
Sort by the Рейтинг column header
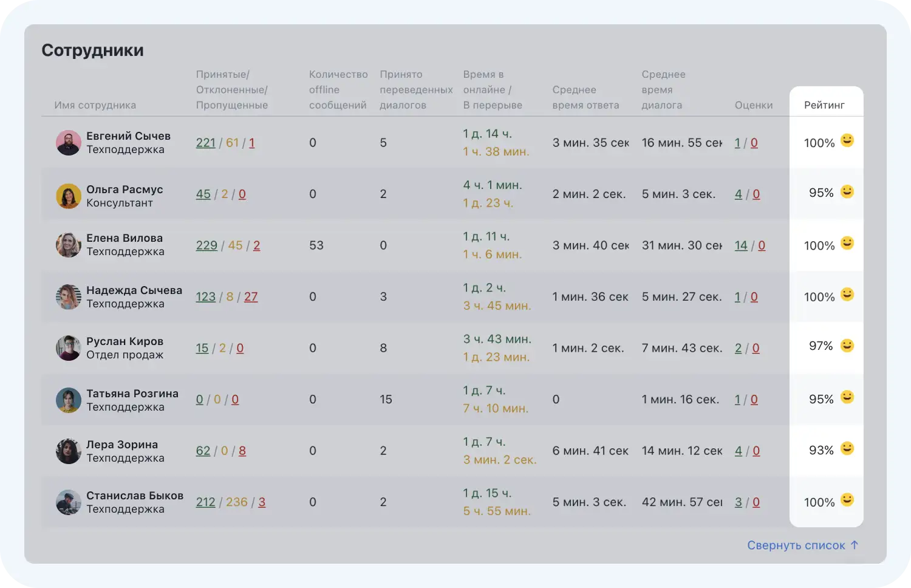click(x=824, y=105)
